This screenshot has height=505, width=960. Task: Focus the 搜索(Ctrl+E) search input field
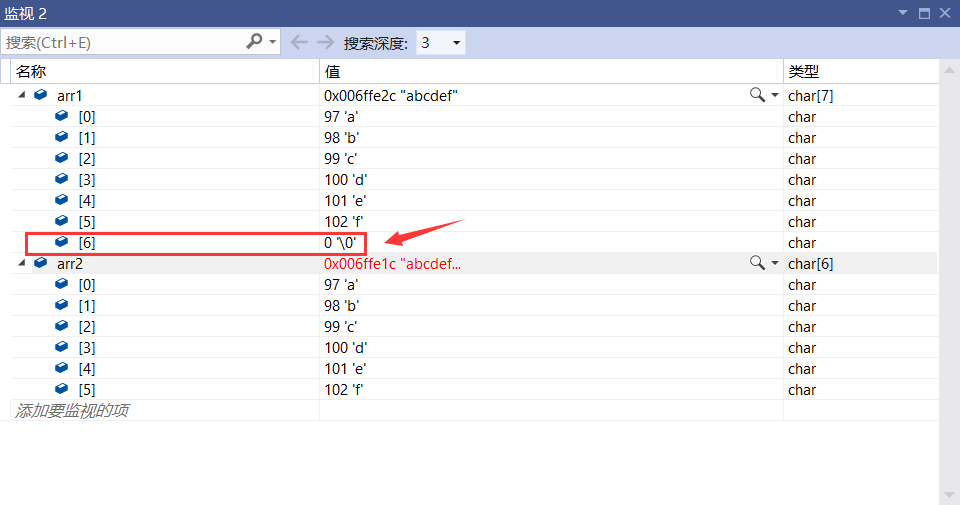click(x=122, y=42)
